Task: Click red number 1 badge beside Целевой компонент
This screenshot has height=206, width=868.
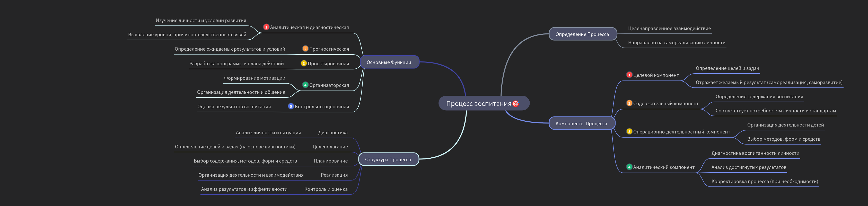Action: point(629,75)
